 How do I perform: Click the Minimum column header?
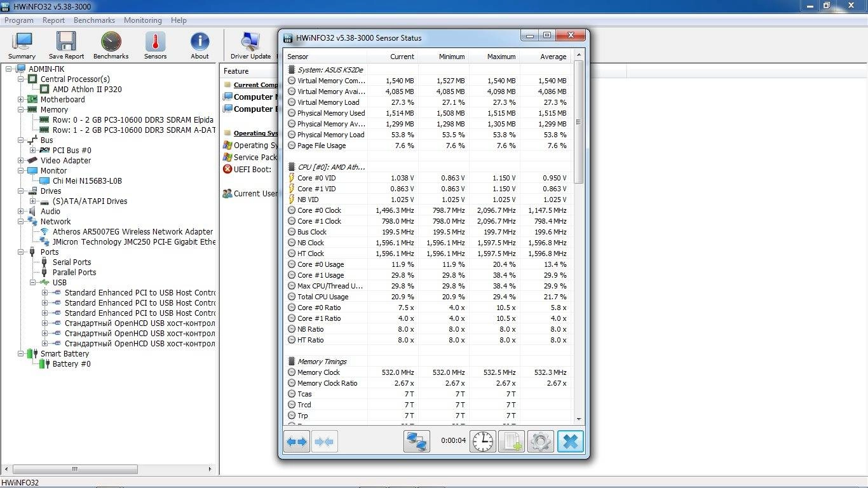click(444, 57)
